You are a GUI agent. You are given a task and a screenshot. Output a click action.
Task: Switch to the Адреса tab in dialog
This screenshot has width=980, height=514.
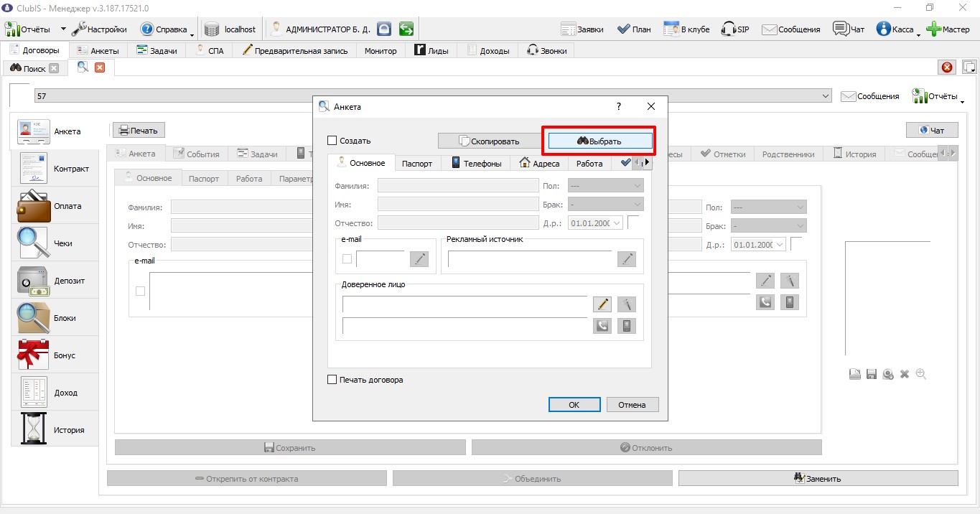(x=539, y=163)
